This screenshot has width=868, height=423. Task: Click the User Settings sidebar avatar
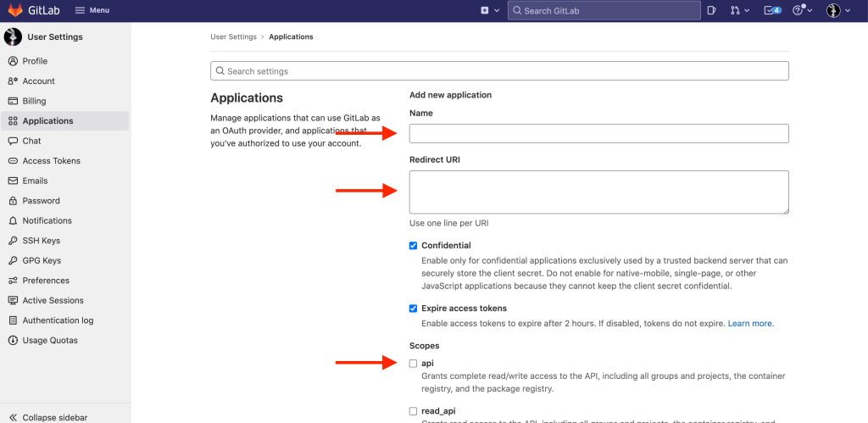[13, 37]
